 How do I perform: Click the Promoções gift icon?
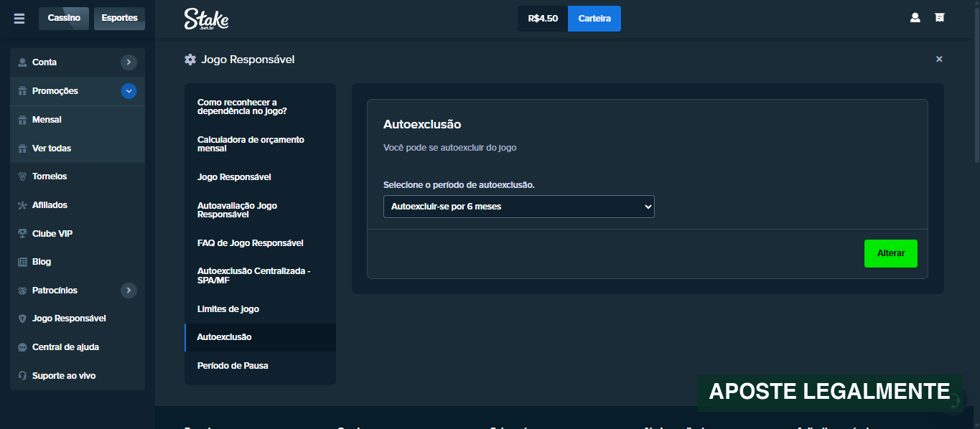(22, 91)
